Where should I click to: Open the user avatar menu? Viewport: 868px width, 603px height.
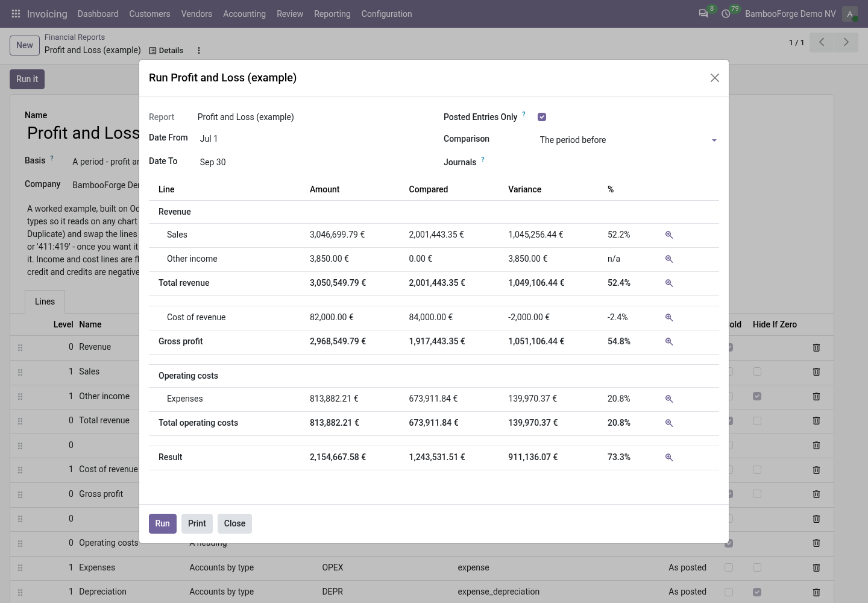(x=850, y=14)
